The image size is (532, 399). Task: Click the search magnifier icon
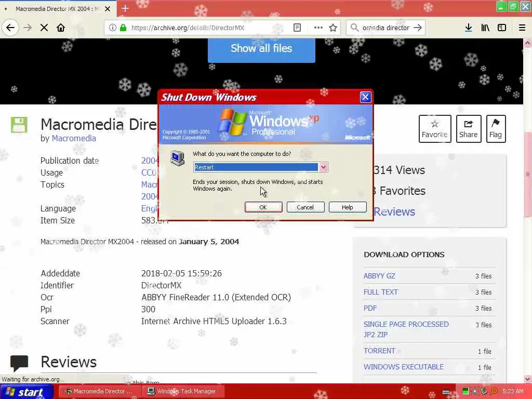point(354,28)
